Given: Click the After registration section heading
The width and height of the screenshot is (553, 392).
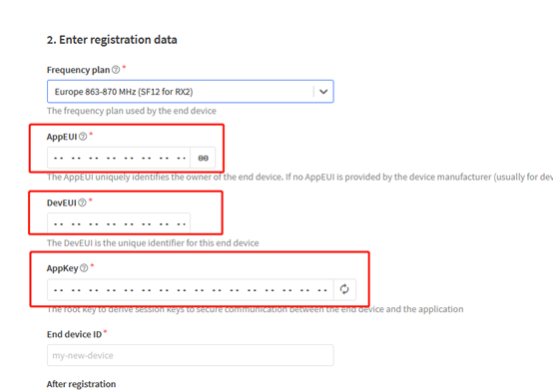Looking at the screenshot, I should [x=81, y=384].
